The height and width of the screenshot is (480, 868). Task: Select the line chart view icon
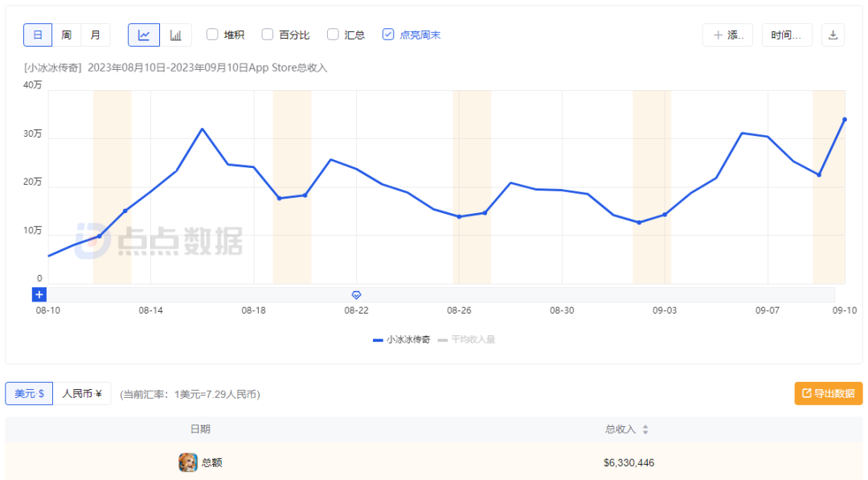tap(144, 35)
